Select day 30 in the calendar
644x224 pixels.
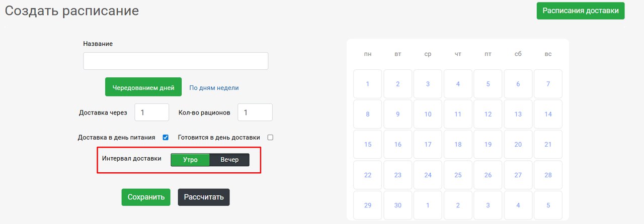click(397, 205)
